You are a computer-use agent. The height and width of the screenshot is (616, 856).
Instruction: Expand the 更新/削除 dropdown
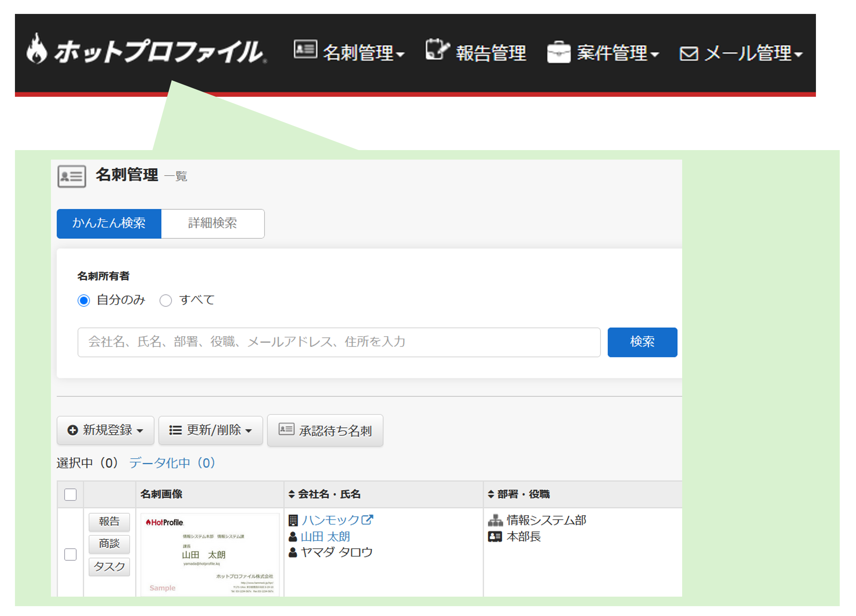pyautogui.click(x=210, y=430)
